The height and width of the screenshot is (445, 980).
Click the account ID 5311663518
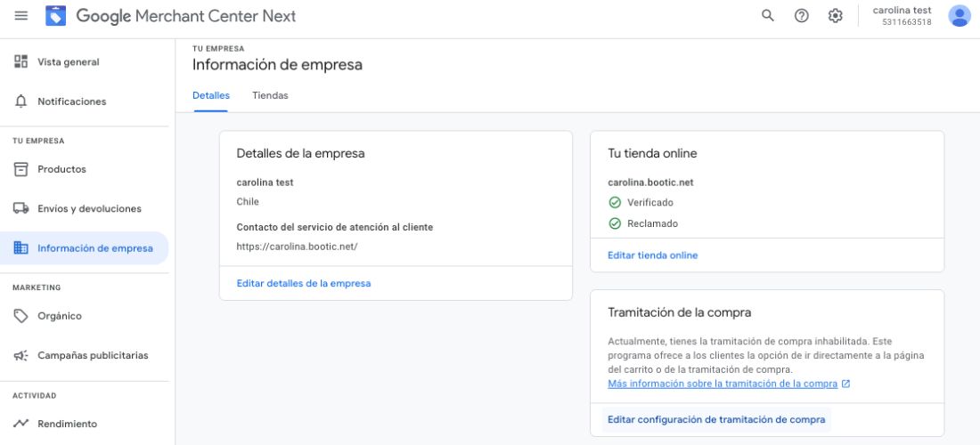pyautogui.click(x=907, y=22)
